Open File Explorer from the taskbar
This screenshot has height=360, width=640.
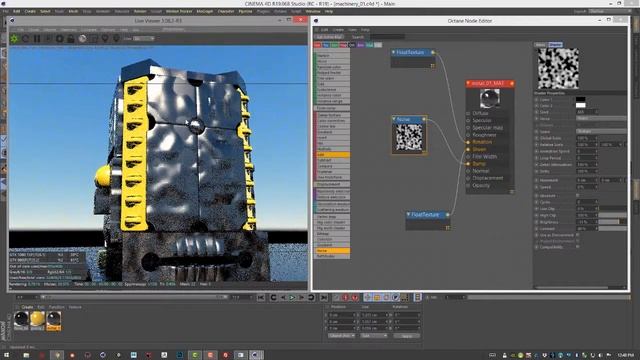click(26, 355)
